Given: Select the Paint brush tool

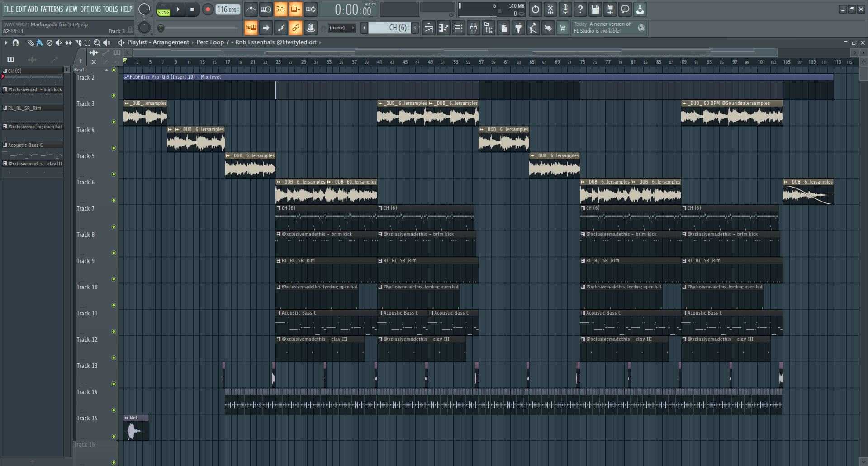Looking at the screenshot, I should pyautogui.click(x=40, y=42).
